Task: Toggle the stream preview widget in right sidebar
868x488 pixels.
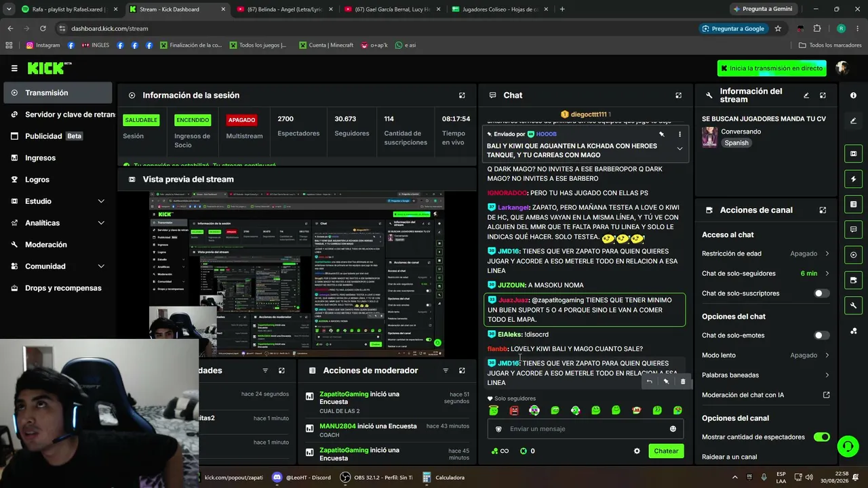Action: tap(853, 154)
